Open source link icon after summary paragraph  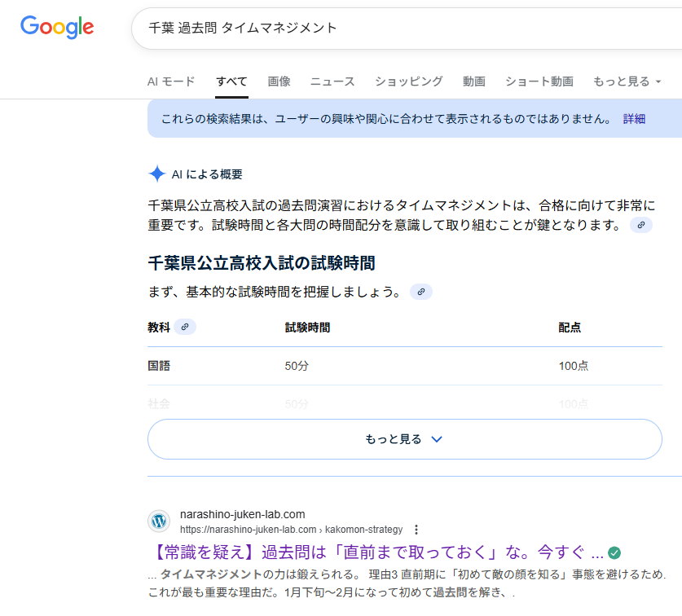tap(641, 225)
